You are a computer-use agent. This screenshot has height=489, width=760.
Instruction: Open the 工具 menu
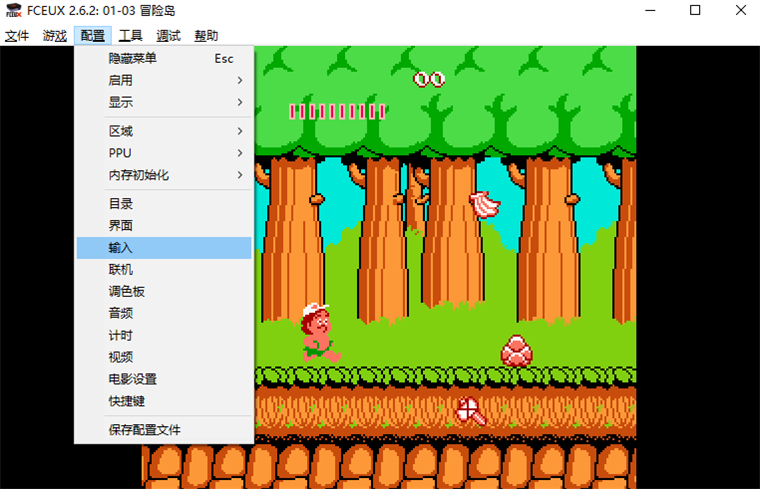(130, 36)
